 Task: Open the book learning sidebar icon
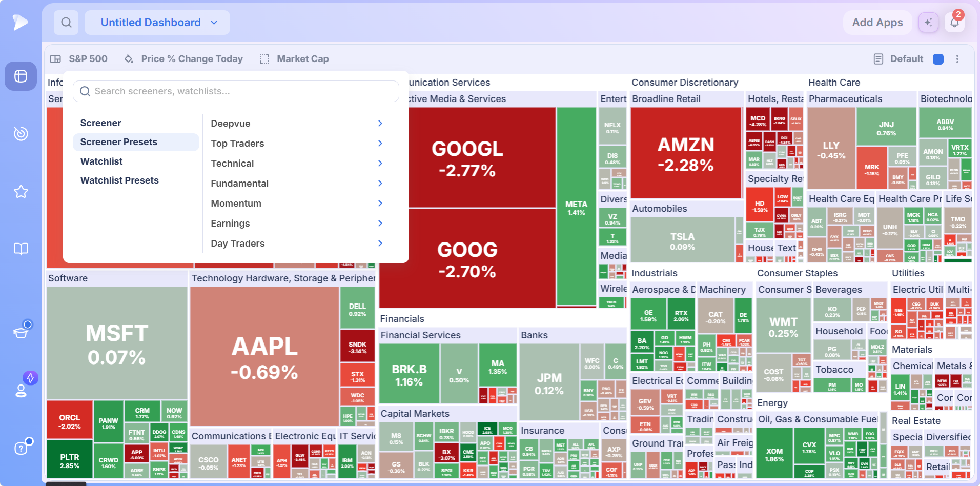pos(21,249)
